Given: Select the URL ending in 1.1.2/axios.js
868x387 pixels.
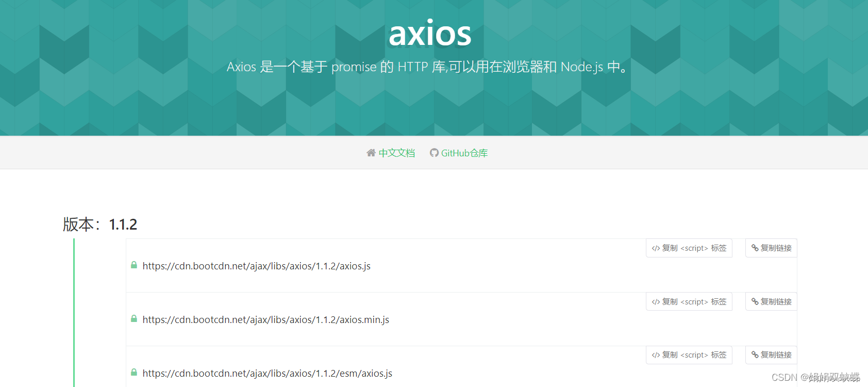Looking at the screenshot, I should [x=257, y=266].
